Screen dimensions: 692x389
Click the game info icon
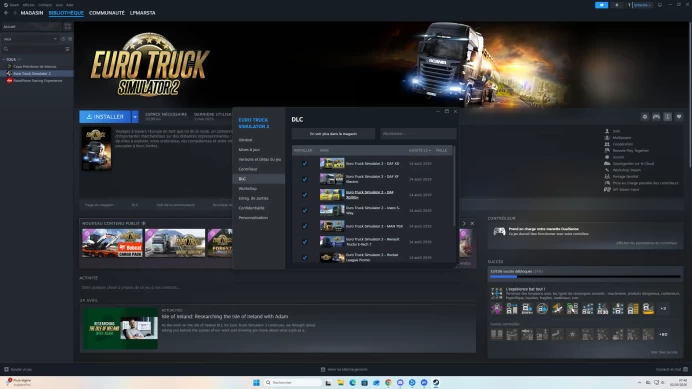(668, 117)
